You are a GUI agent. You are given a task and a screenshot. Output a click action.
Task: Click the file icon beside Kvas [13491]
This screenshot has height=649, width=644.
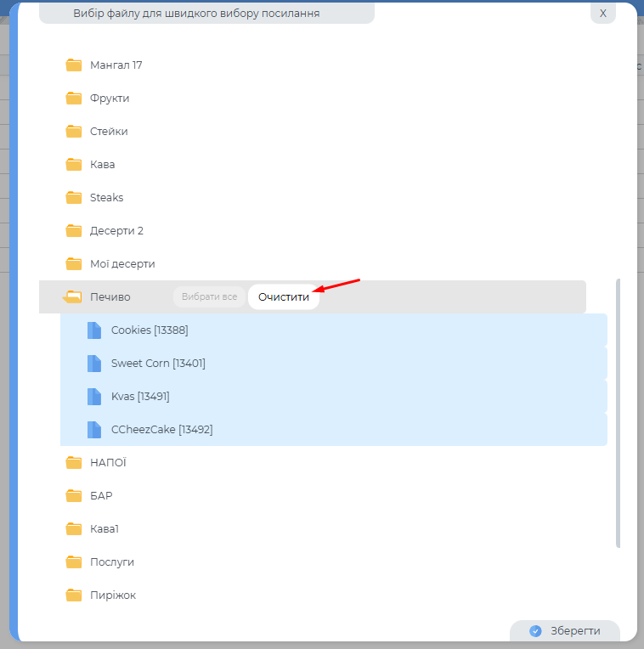pos(94,397)
